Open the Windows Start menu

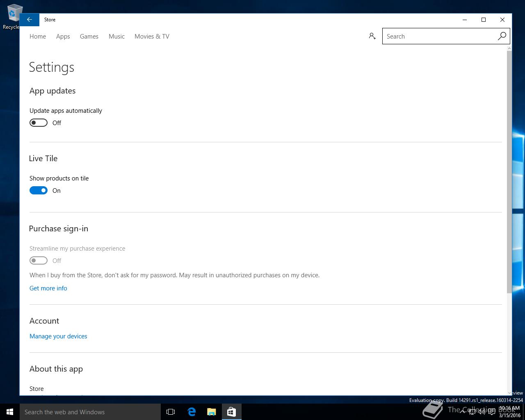point(10,412)
